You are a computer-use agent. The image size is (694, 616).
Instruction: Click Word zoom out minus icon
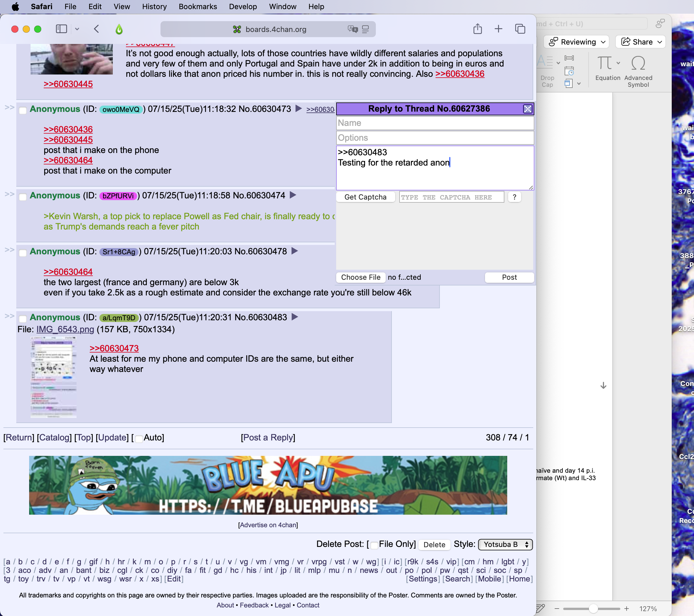pos(557,609)
